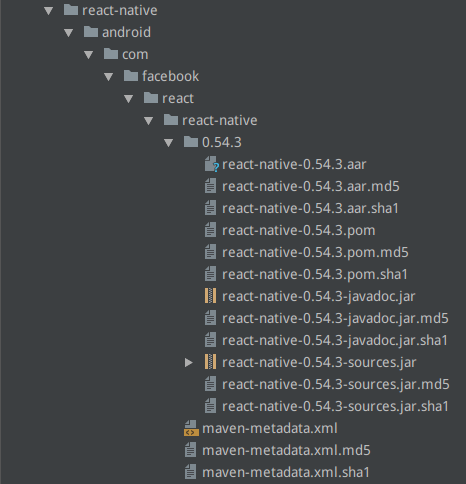Click the file icon of react-native-0.54.3.pom
Image resolution: width=466 pixels, height=484 pixels.
(210, 230)
